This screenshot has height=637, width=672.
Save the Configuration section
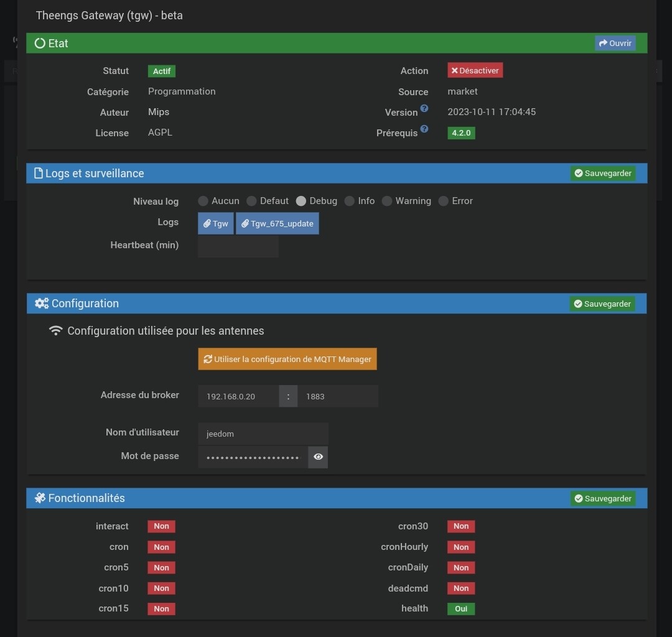pyautogui.click(x=602, y=304)
